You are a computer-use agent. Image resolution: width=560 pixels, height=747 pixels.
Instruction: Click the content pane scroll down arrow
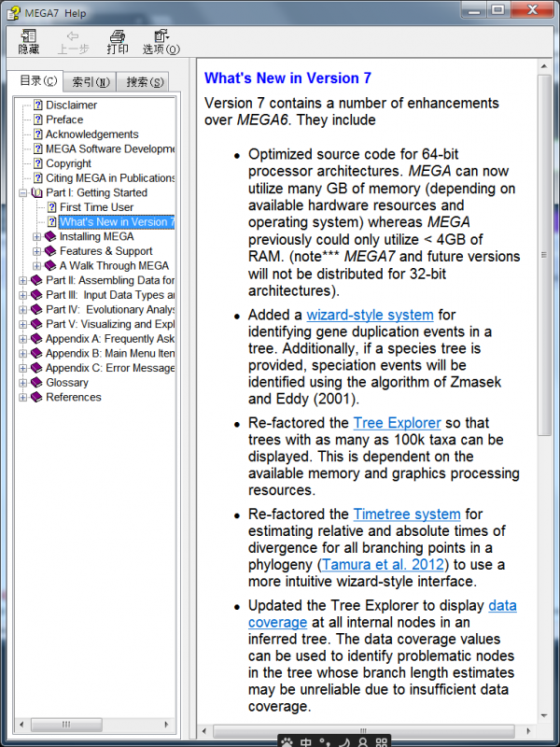pos(544,716)
